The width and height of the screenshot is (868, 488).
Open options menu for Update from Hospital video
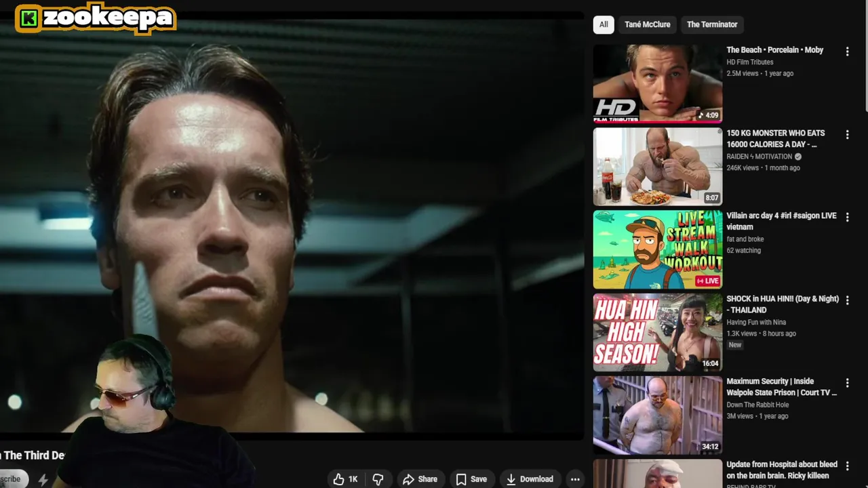(x=847, y=466)
